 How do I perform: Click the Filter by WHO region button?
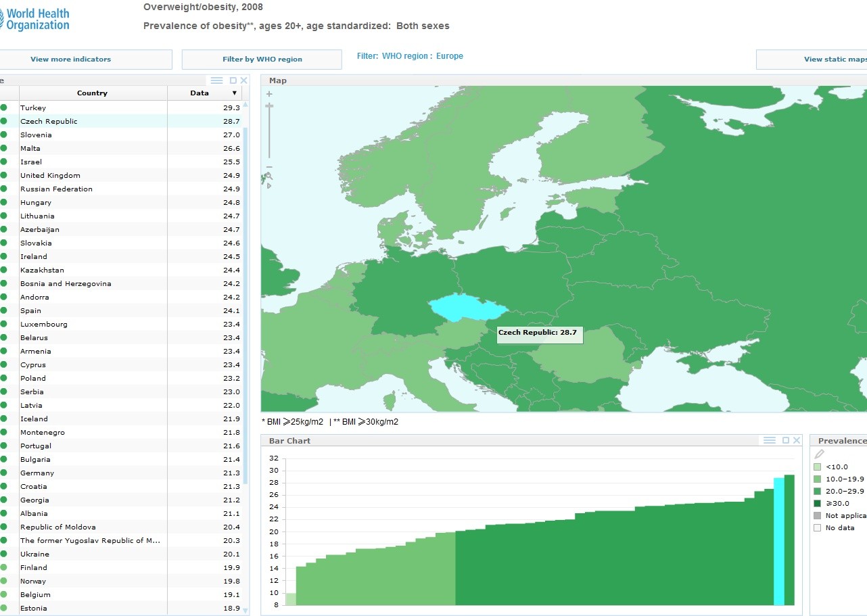coord(262,60)
